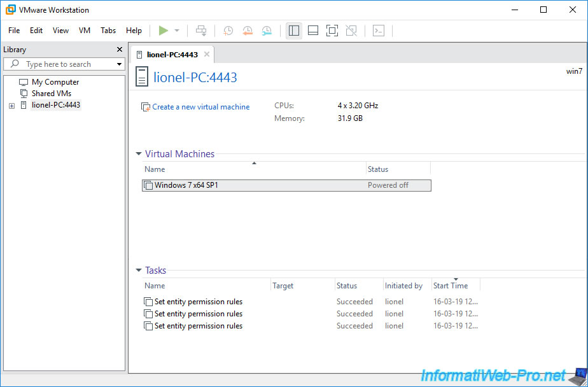Viewport: 588px width, 387px height.
Task: Click the search magnifier icon in Library
Action: tap(15, 64)
